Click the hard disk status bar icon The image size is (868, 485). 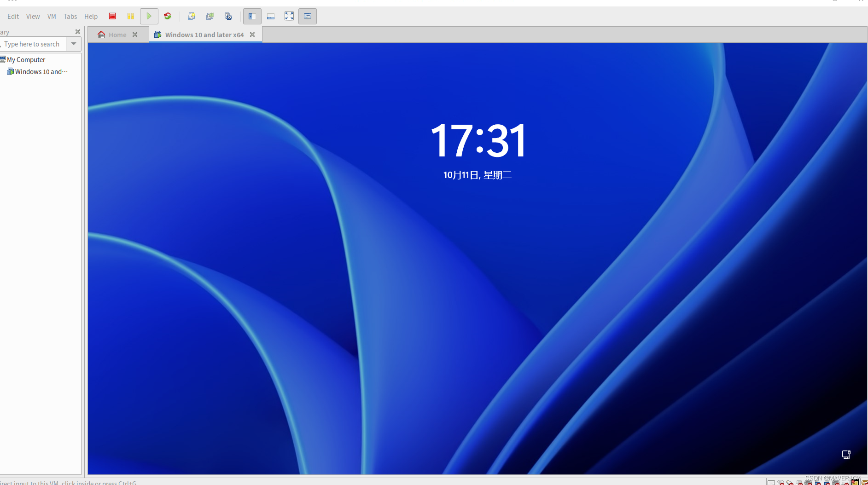pyautogui.click(x=771, y=483)
